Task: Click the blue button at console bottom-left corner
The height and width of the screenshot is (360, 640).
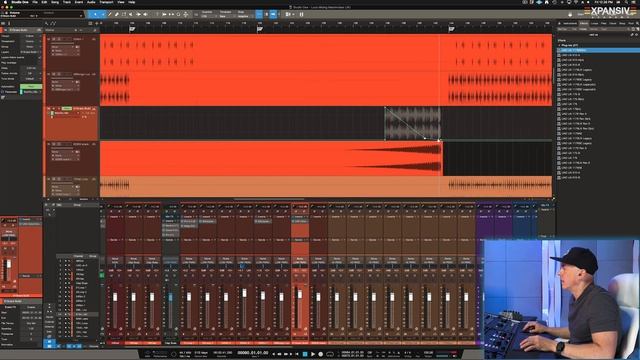Action: [49, 344]
